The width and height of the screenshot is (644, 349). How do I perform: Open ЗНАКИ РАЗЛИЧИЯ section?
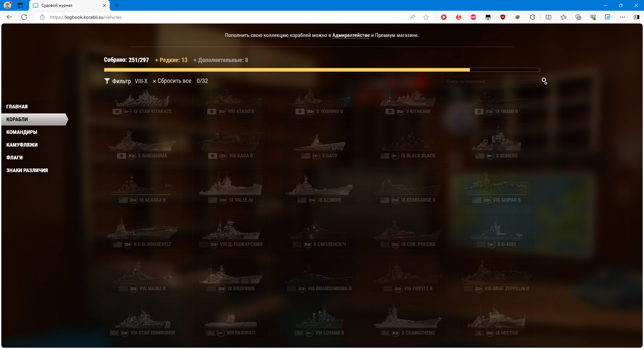[27, 170]
